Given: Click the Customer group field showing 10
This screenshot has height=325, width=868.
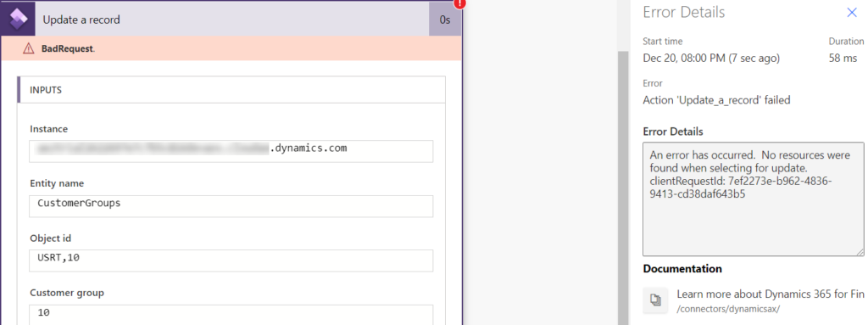Looking at the screenshot, I should click(231, 314).
